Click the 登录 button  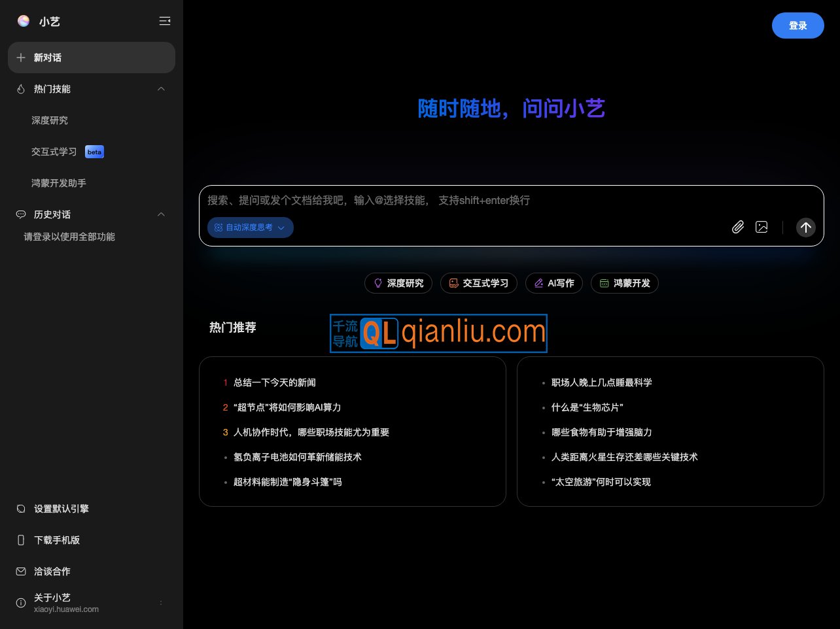tap(797, 25)
